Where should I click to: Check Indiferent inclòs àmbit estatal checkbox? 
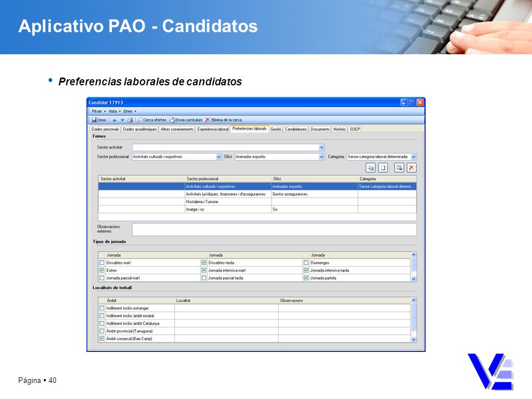pos(102,316)
